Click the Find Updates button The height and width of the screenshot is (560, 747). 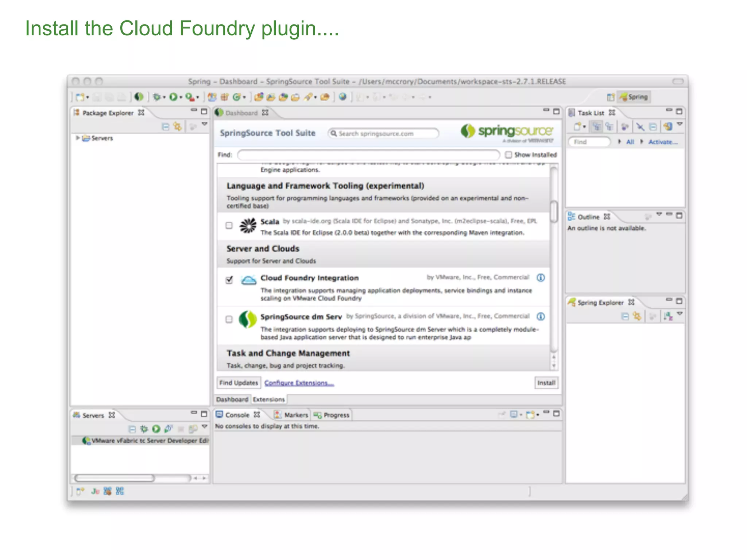click(x=239, y=382)
